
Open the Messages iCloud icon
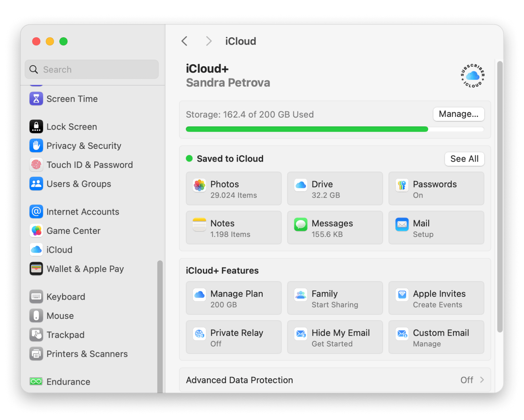coord(301,224)
